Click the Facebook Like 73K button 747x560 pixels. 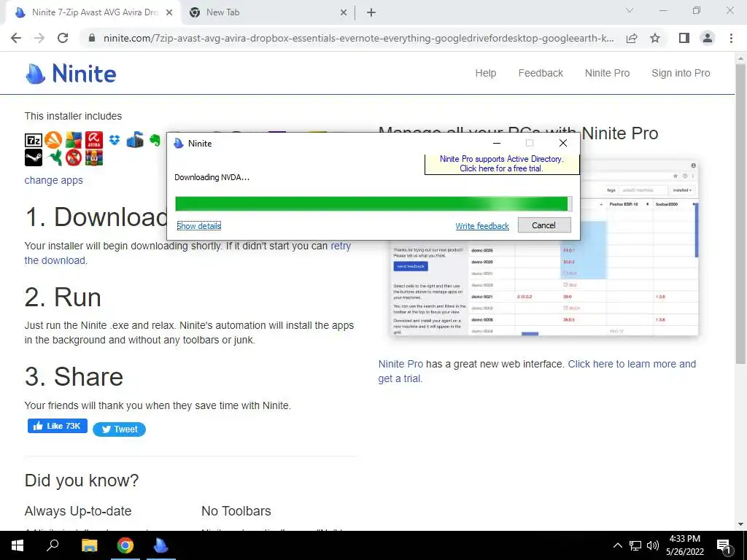(x=57, y=426)
